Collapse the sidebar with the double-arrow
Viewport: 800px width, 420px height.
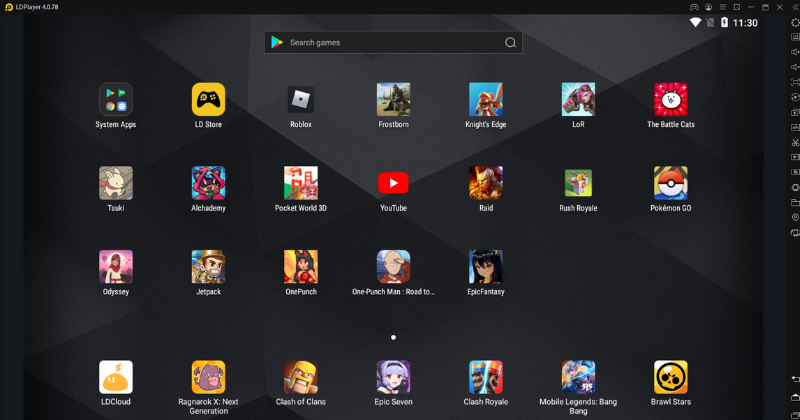pyautogui.click(x=795, y=7)
